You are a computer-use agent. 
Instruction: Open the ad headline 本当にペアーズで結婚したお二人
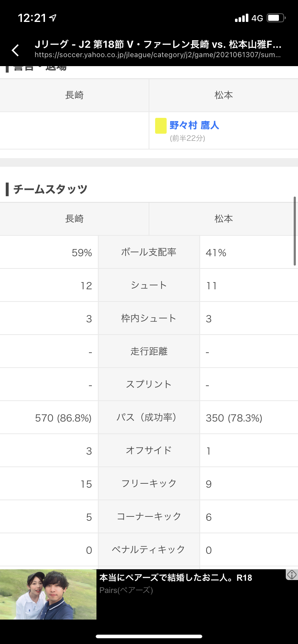tap(176, 578)
